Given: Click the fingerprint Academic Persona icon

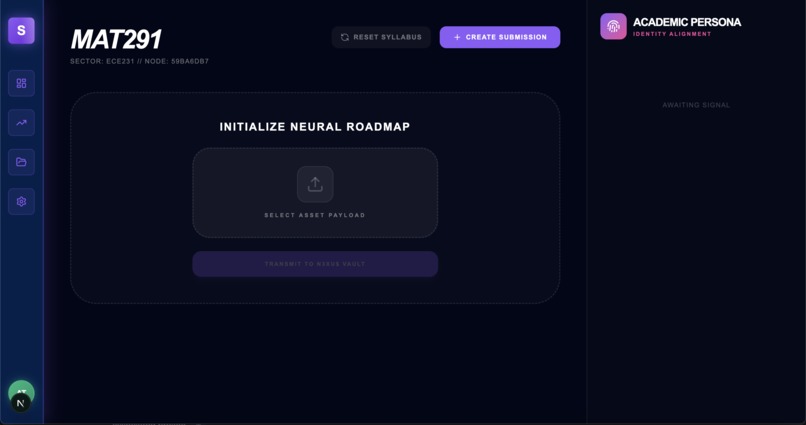Looking at the screenshot, I should click(x=613, y=26).
